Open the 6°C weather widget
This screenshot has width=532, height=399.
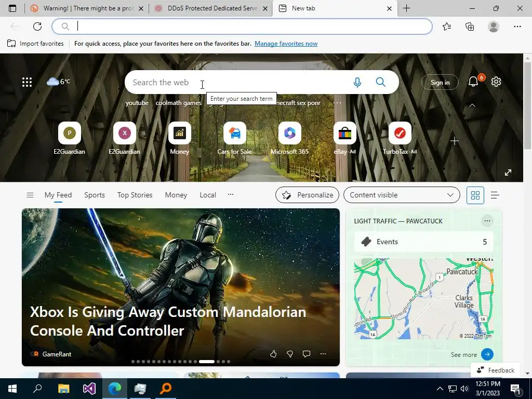[x=58, y=82]
